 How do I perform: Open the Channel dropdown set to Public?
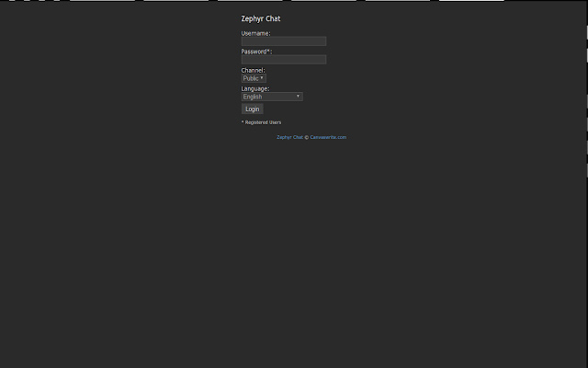(254, 78)
